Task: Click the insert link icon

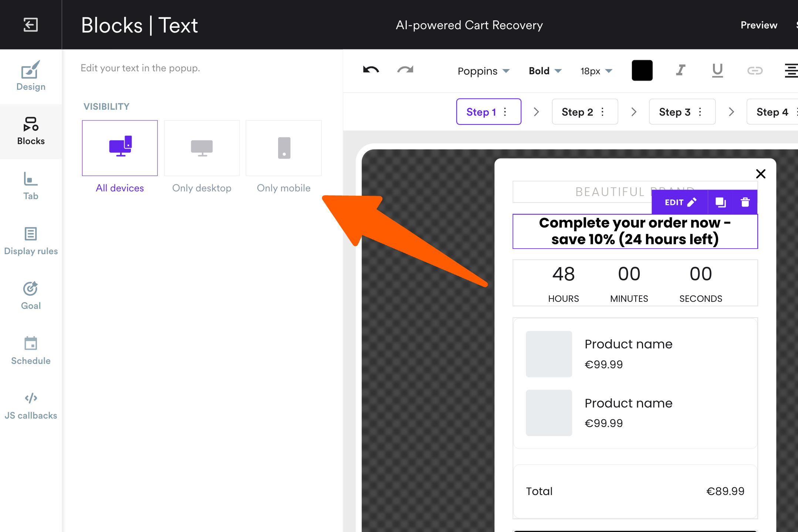Action: point(755,70)
